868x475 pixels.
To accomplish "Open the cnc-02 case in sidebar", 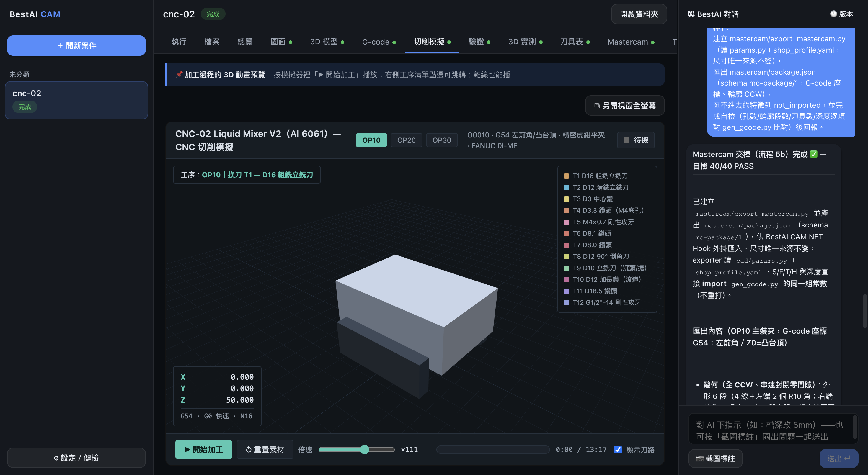I will [76, 100].
